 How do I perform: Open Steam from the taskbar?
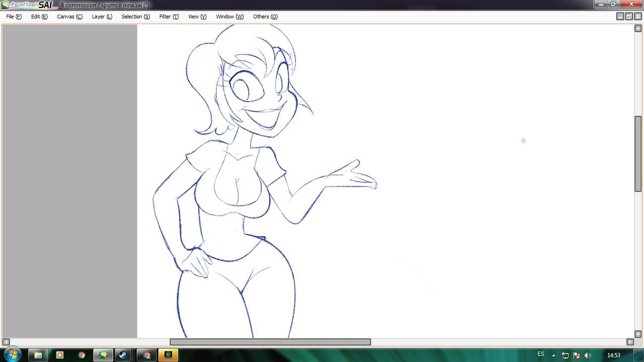(123, 355)
